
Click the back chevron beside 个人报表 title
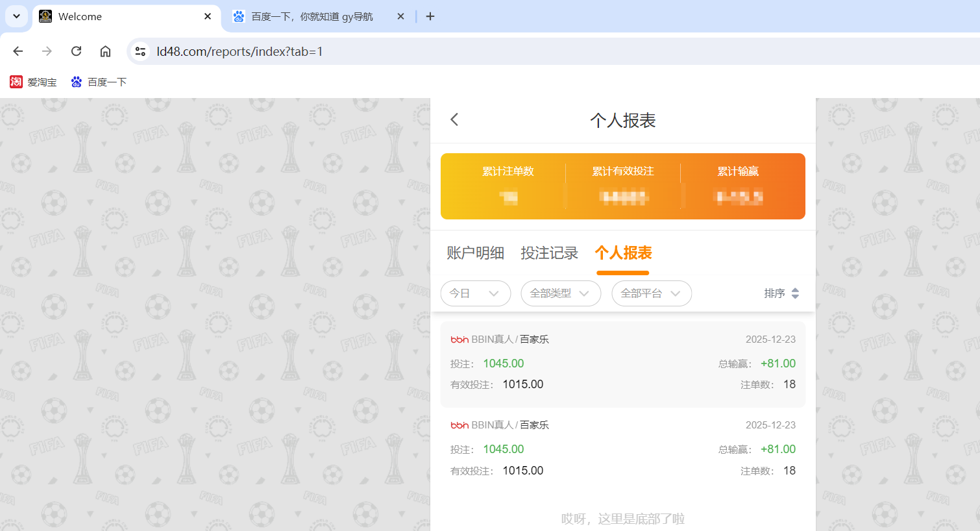coord(454,119)
